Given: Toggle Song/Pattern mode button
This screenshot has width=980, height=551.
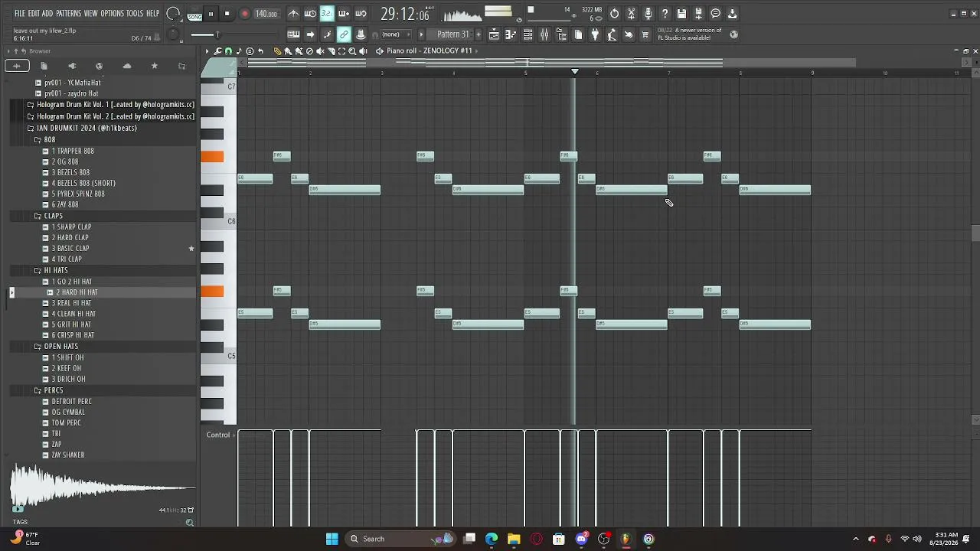Looking at the screenshot, I should pos(194,14).
